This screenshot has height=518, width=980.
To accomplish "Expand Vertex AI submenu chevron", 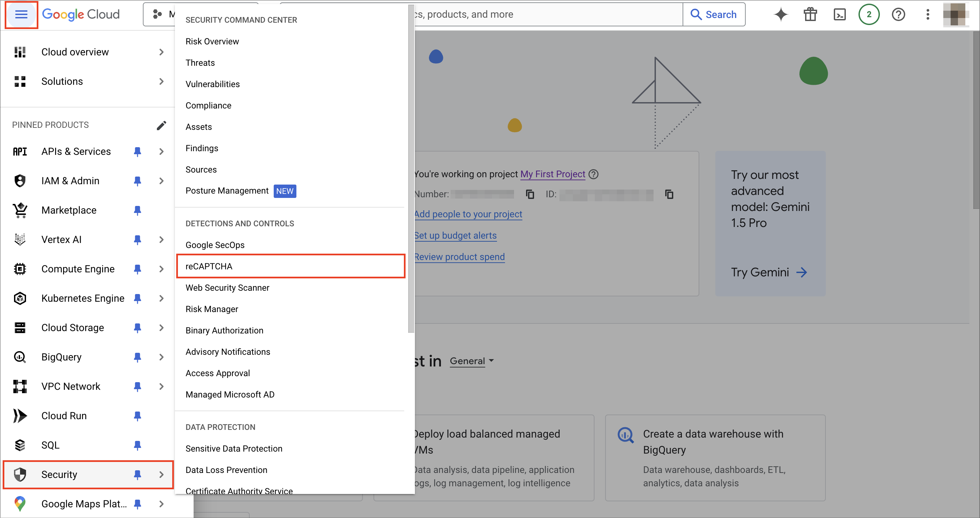I will 161,240.
